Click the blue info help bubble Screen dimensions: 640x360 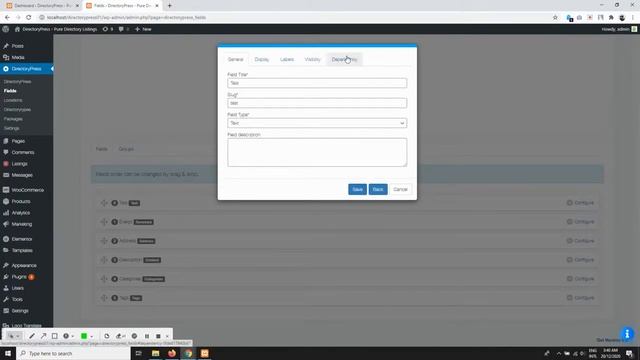[627, 334]
